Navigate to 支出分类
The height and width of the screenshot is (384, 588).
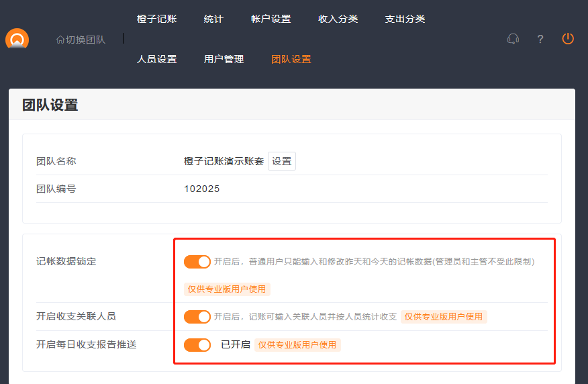405,19
